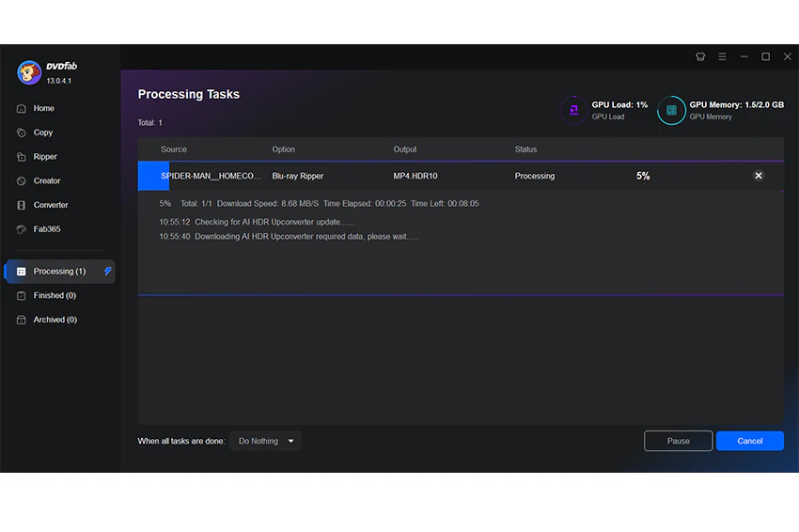Click the Processing status cell
Screen dimensions: 799x532
coord(535,176)
